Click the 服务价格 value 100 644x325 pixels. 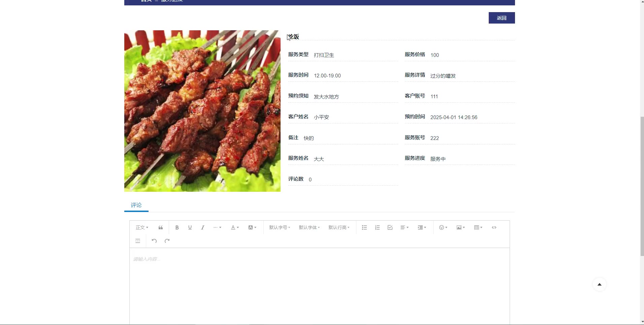(x=434, y=55)
